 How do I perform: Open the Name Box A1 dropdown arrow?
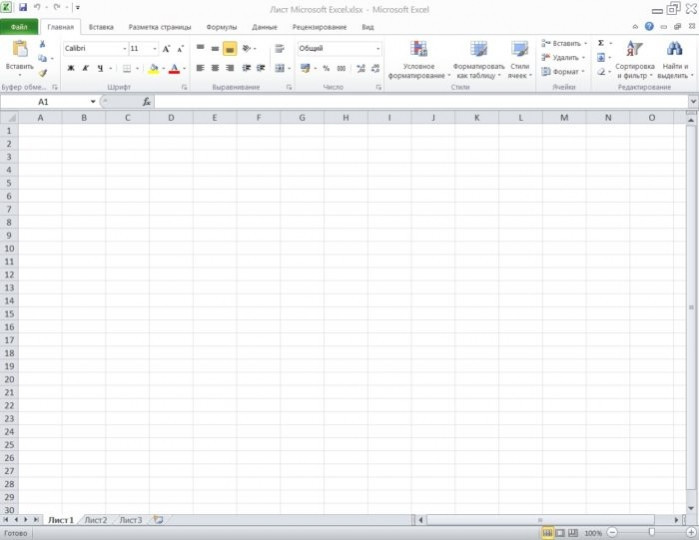pyautogui.click(x=93, y=102)
